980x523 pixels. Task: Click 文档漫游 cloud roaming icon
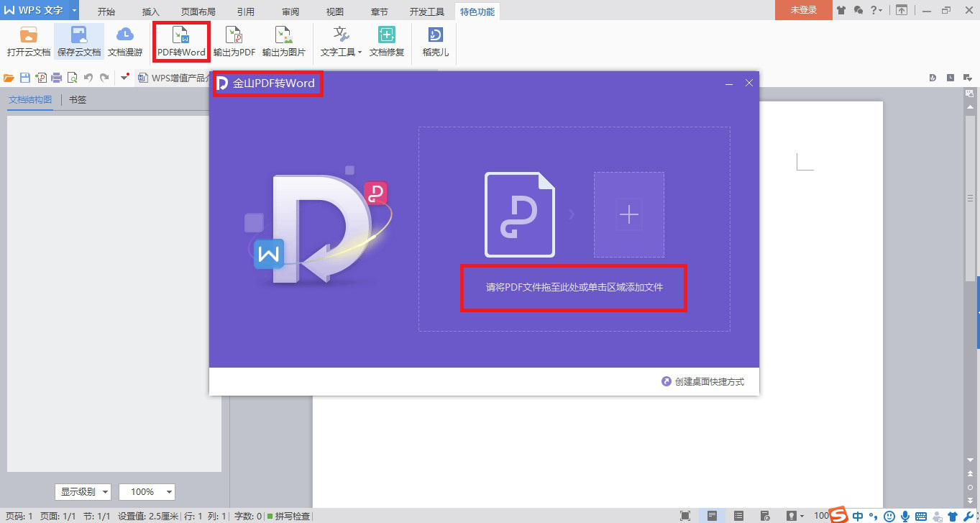(125, 41)
